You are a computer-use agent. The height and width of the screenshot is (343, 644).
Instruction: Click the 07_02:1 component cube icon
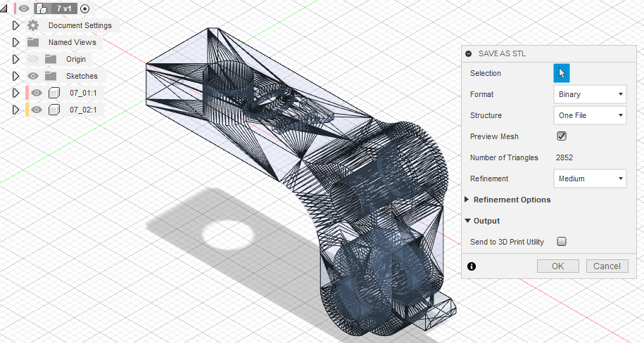click(x=53, y=110)
